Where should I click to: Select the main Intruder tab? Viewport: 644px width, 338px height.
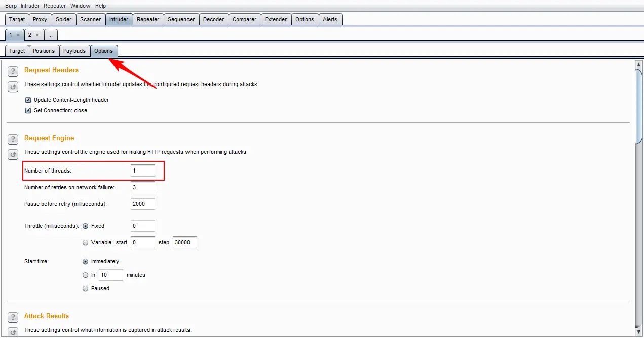[119, 19]
